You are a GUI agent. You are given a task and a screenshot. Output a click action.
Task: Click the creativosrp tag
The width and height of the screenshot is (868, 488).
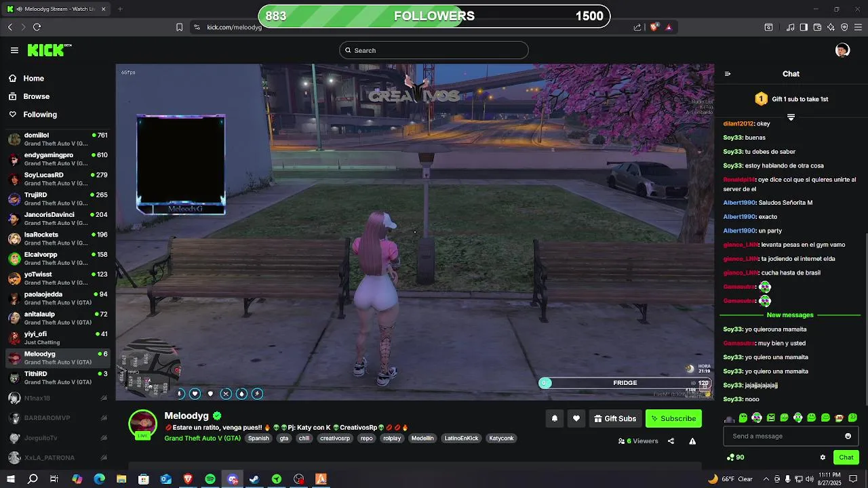(x=335, y=439)
